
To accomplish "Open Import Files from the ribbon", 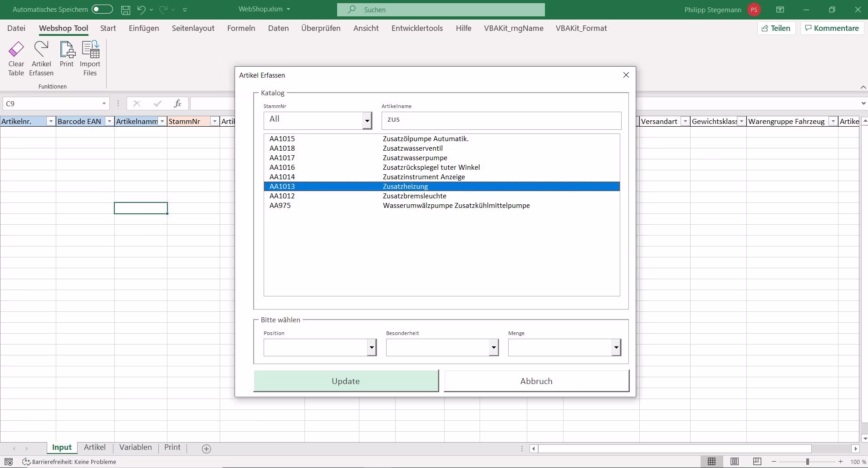I will tap(90, 58).
